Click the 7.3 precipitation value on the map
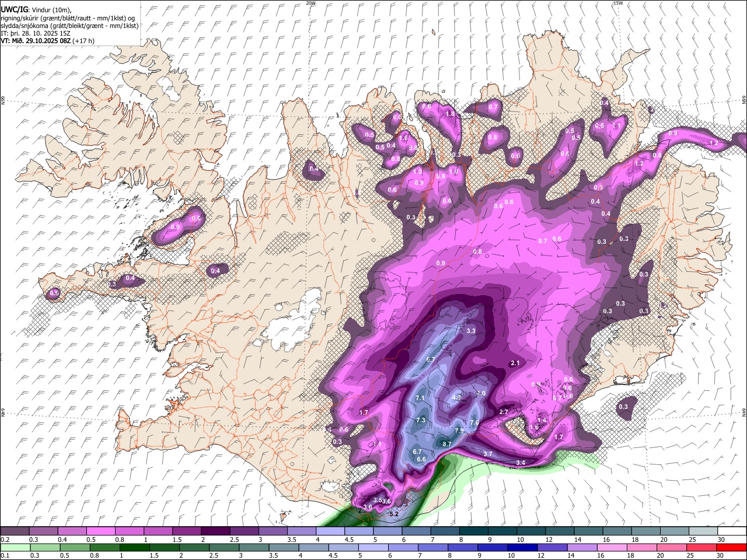The width and height of the screenshot is (747, 560). pos(421,420)
